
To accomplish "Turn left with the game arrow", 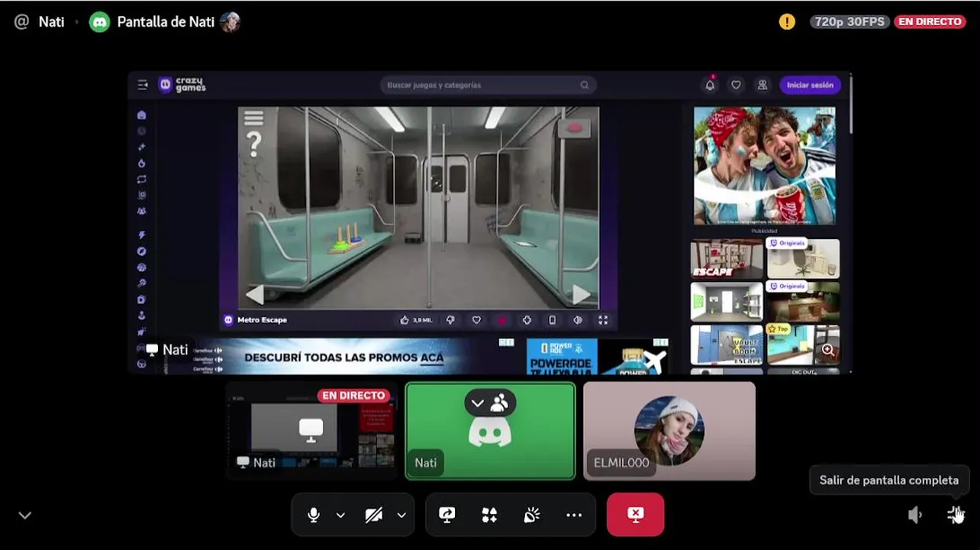I will coord(255,294).
